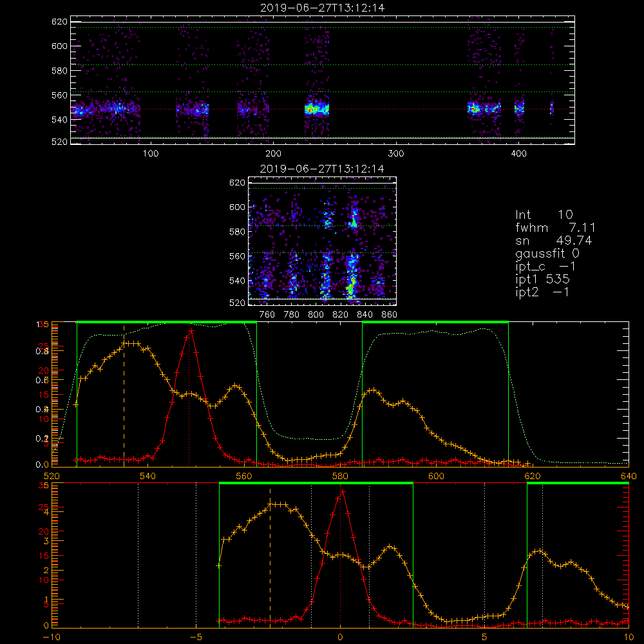The image size is (644, 644).
Task: Select the 'sn 49.74' value
Action: (x=554, y=240)
